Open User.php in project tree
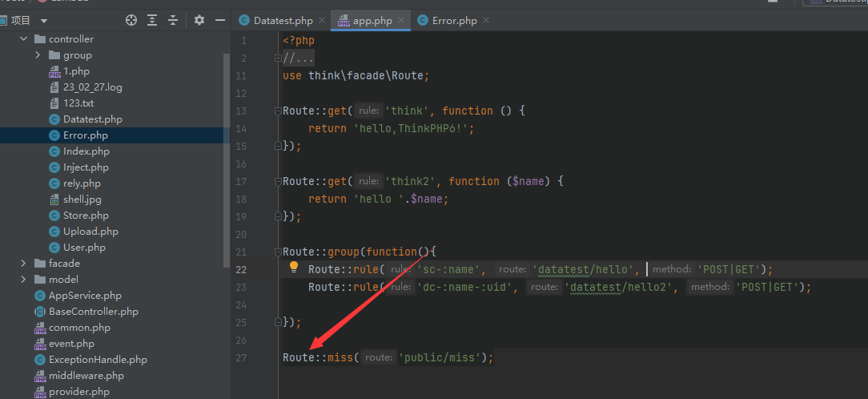 tap(84, 248)
